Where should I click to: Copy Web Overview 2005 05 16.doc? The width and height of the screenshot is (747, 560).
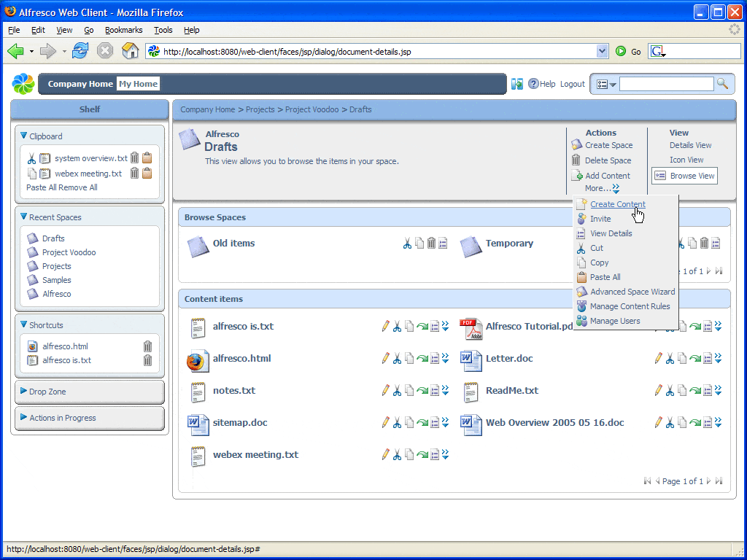click(x=682, y=422)
